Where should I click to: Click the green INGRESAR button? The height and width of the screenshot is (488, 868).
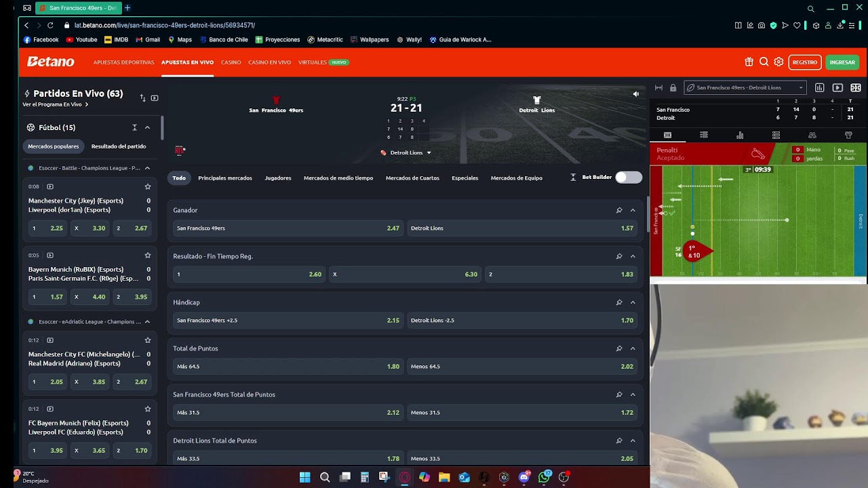[x=842, y=62]
